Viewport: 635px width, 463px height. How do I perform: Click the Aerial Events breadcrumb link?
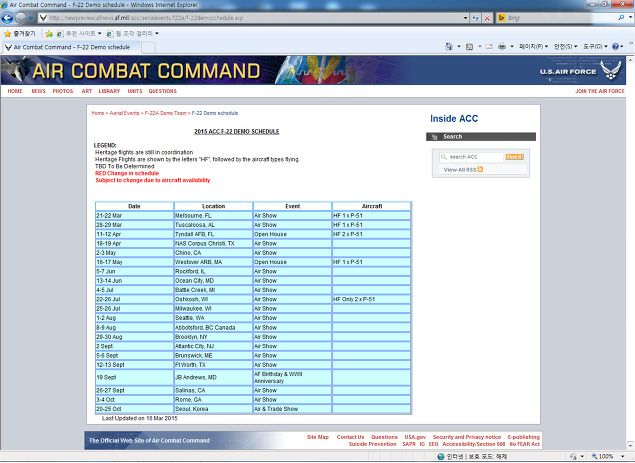tap(124, 113)
